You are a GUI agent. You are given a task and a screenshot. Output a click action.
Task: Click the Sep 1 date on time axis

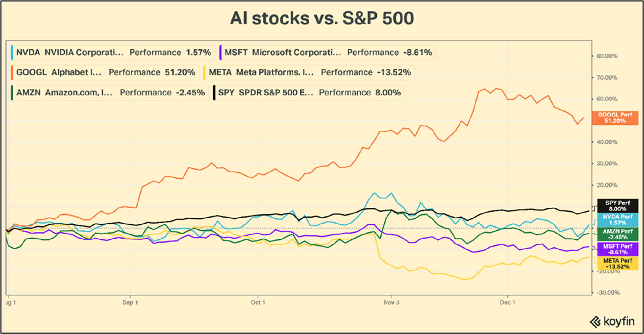tap(130, 302)
